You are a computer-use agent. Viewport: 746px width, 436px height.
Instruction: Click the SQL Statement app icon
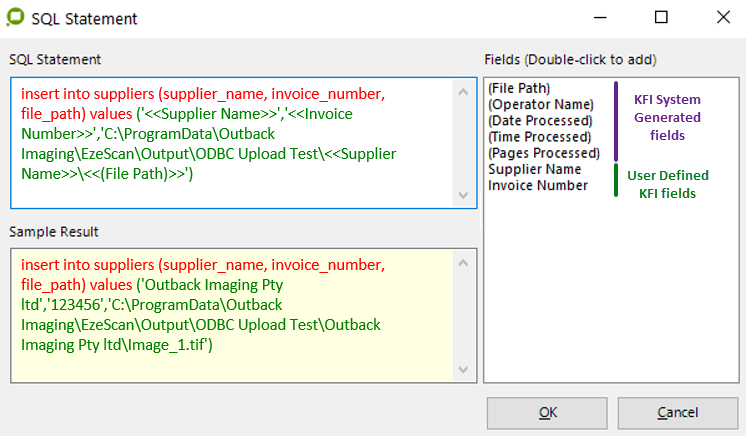point(15,18)
